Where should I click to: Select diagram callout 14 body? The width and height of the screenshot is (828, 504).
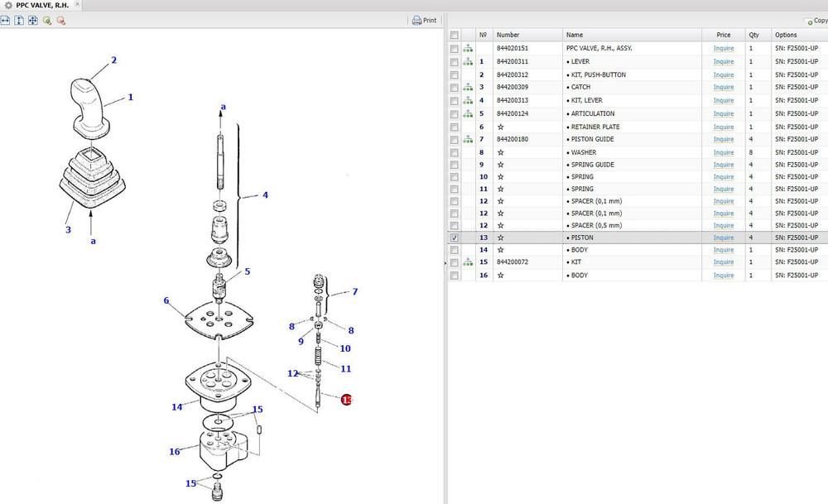(177, 407)
